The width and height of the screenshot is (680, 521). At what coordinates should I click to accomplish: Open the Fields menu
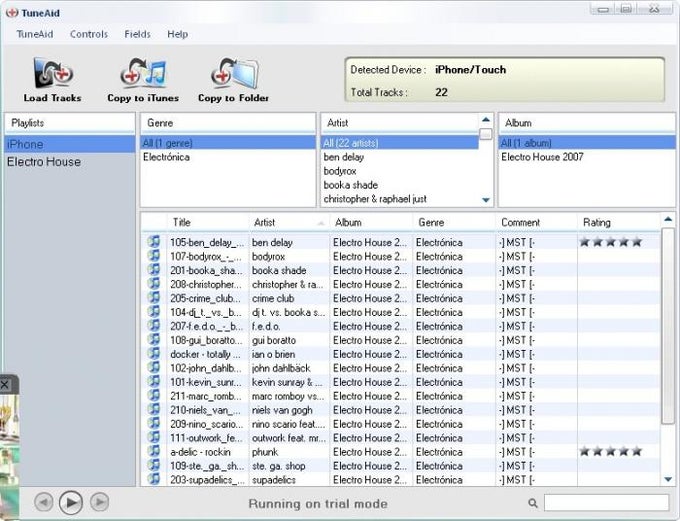pos(137,34)
